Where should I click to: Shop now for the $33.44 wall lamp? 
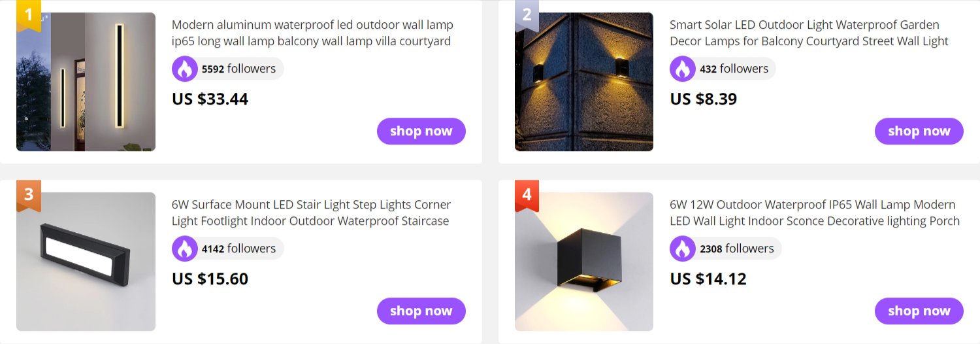click(x=421, y=131)
